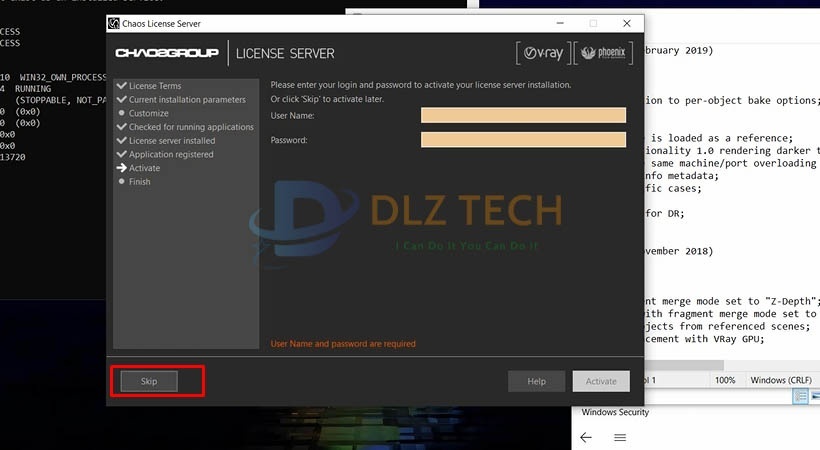Viewport: 820px width, 450px height.
Task: Select the Application registered step
Action: pyautogui.click(x=171, y=154)
